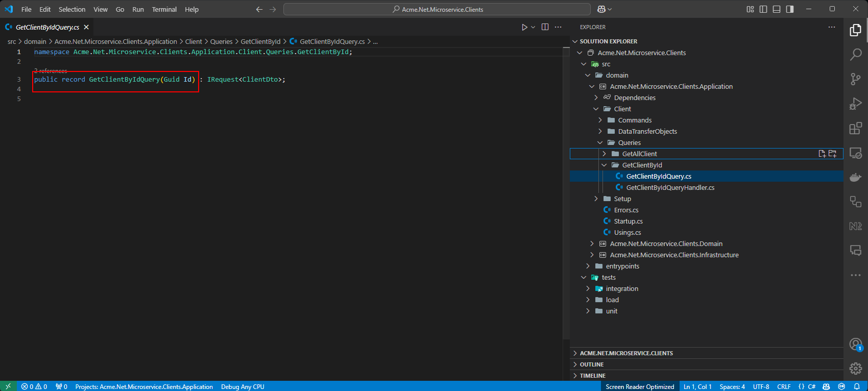This screenshot has height=391, width=868.
Task: Close the GetClientByIdQuery.cs tab
Action: coord(86,27)
